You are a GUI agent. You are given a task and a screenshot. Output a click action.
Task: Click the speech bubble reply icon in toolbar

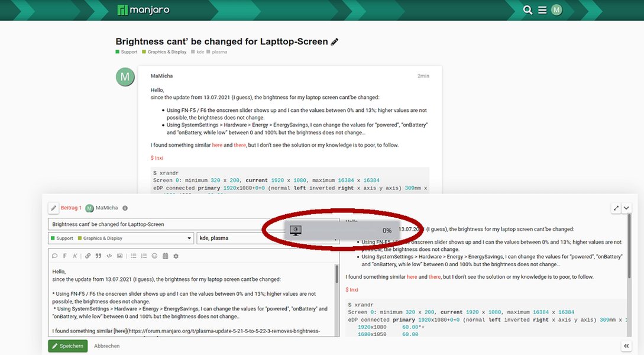coord(54,256)
